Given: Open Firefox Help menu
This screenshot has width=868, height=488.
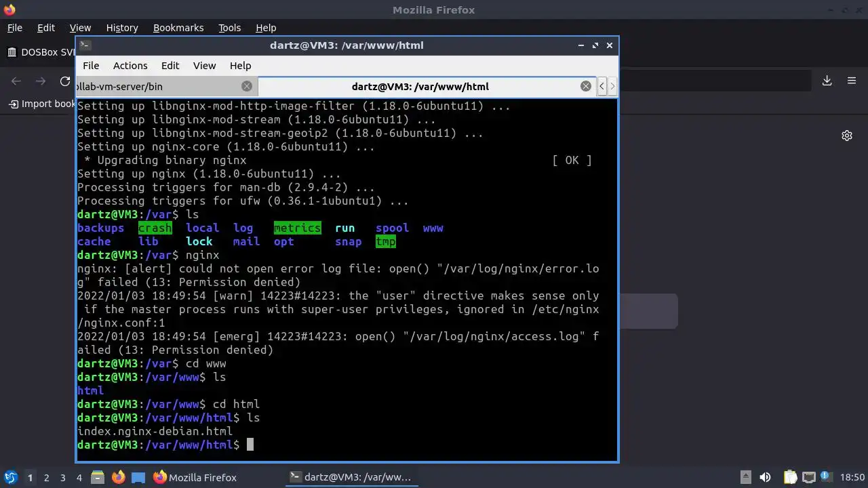Looking at the screenshot, I should tap(266, 28).
